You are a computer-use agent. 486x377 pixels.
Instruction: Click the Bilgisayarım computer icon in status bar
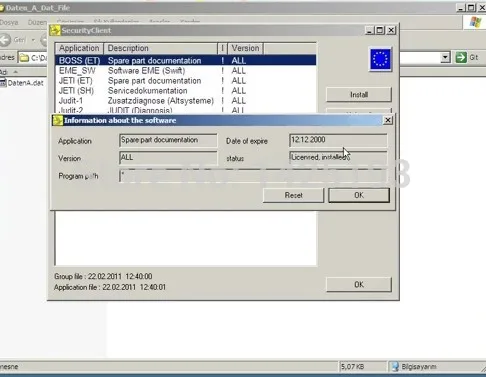click(395, 367)
